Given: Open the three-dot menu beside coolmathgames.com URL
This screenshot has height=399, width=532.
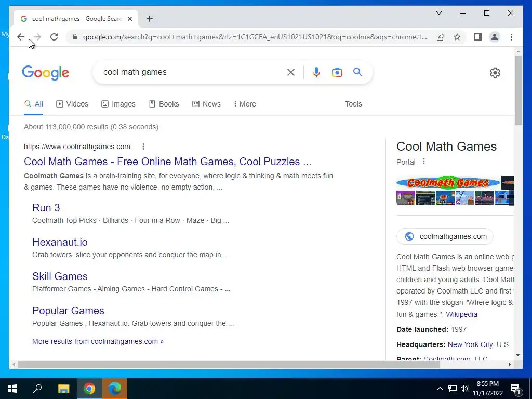Looking at the screenshot, I should pos(143,146).
